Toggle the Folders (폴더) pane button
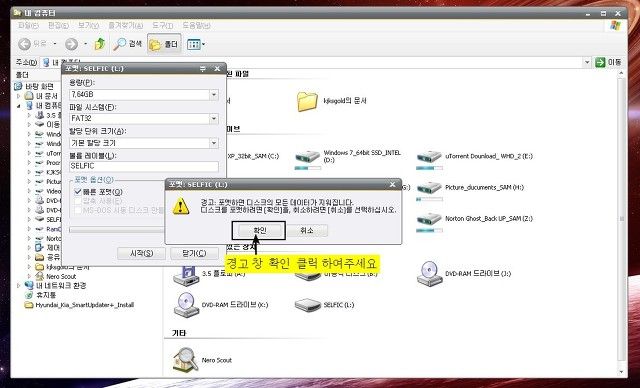640x388 pixels. pos(164,44)
